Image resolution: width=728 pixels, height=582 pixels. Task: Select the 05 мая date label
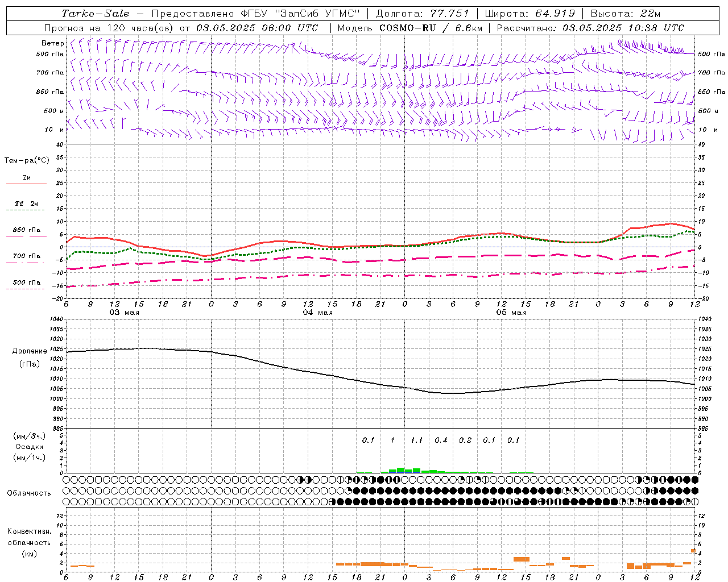click(511, 313)
